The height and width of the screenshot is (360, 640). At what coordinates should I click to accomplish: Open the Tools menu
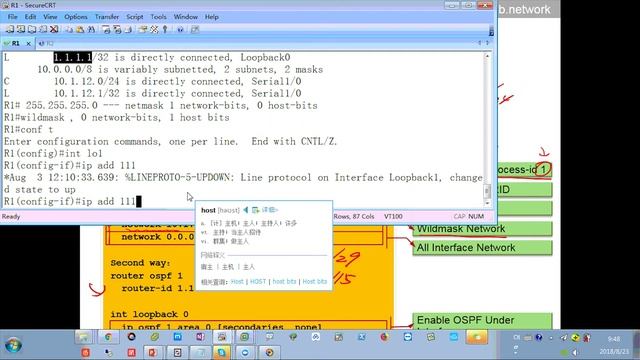[x=158, y=17]
